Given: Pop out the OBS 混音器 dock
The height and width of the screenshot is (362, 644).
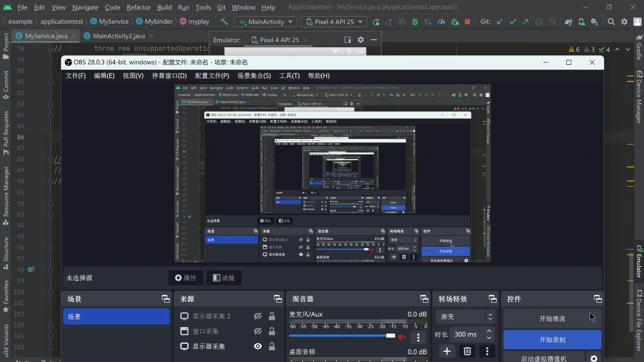Looking at the screenshot, I should click(424, 299).
